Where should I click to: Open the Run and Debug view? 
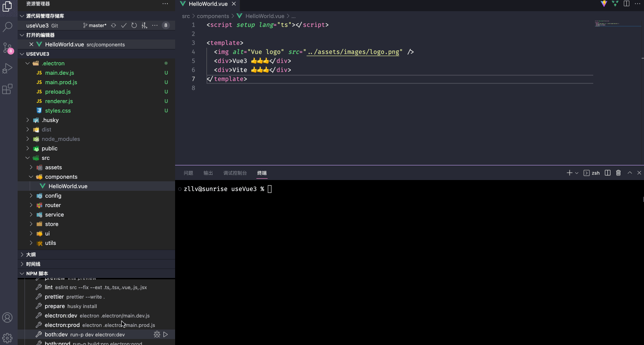[7, 68]
